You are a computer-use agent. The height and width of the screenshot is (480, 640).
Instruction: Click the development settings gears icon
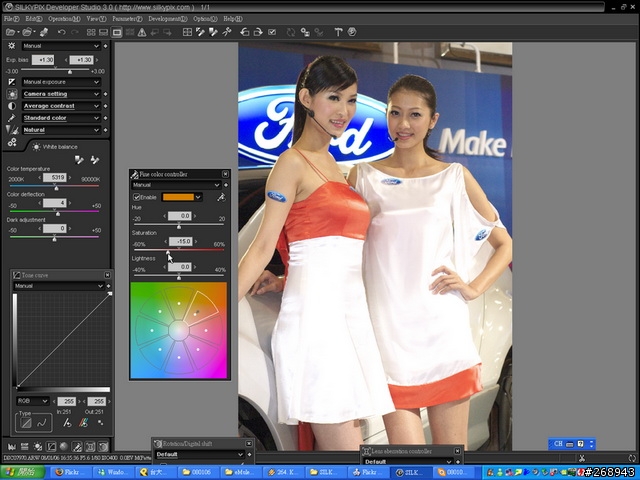[x=12, y=142]
